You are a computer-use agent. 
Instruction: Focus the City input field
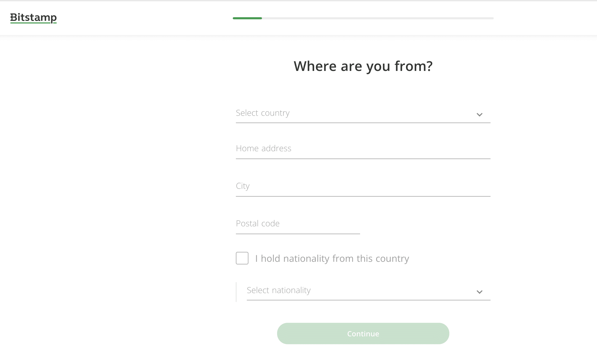(x=363, y=186)
